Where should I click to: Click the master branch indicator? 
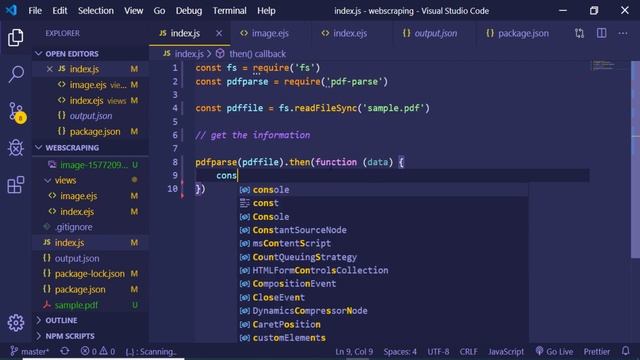coord(29,351)
